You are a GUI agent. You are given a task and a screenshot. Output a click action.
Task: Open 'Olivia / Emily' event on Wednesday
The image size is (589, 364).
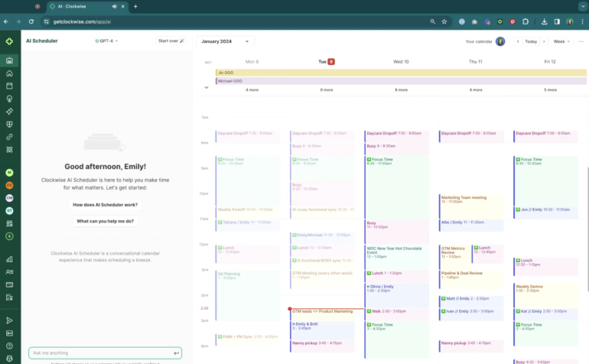click(396, 295)
